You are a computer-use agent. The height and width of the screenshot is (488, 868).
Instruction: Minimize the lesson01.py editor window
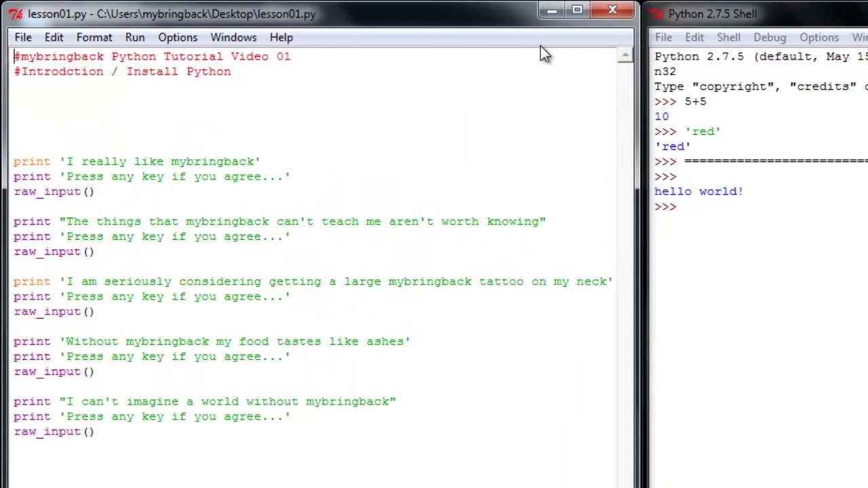tap(552, 10)
